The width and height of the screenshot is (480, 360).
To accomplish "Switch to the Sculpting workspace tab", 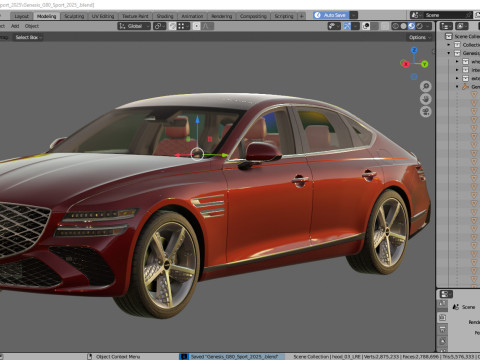I will click(74, 16).
